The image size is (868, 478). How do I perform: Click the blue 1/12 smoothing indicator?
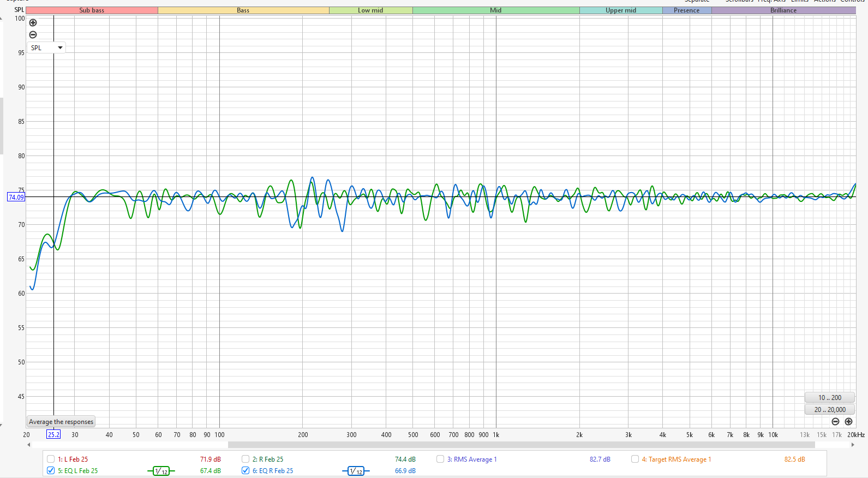[356, 471]
